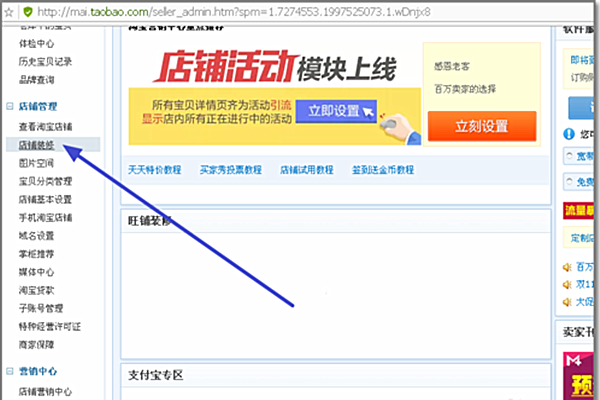
Task: Click speaker icon beside 双11
Action: click(567, 284)
